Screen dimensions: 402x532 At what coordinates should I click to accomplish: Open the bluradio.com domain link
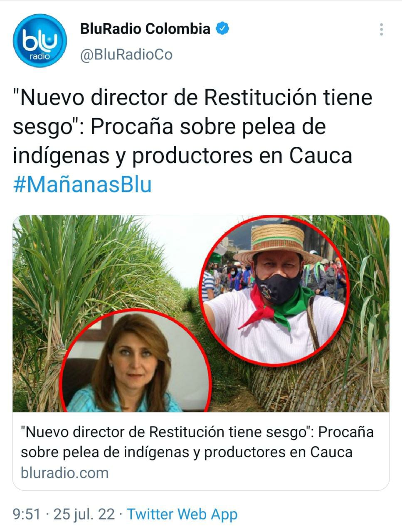pyautogui.click(x=64, y=473)
